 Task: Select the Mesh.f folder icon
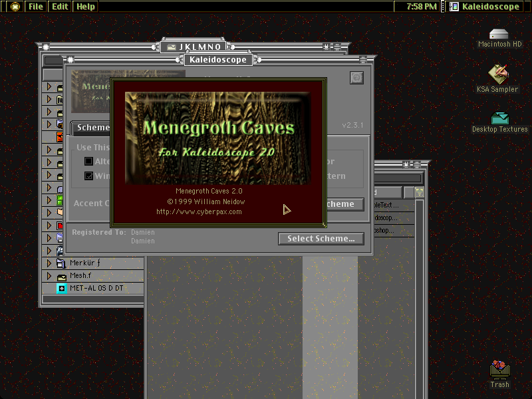[x=61, y=277]
